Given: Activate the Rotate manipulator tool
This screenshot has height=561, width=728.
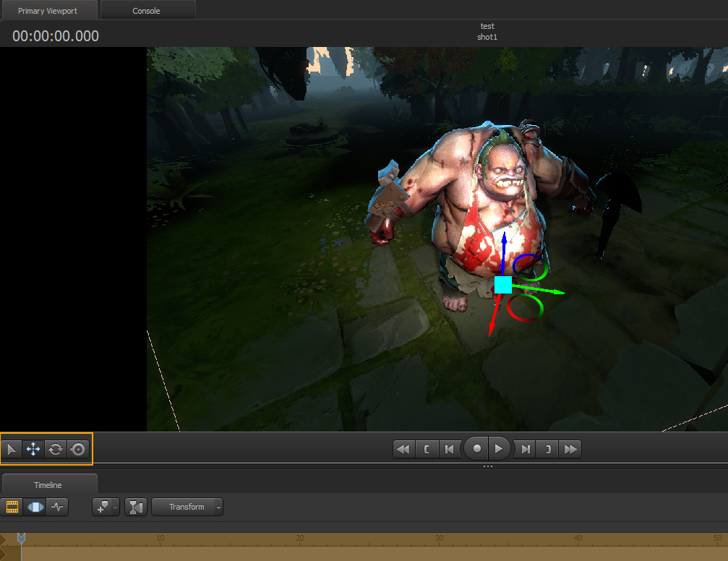Looking at the screenshot, I should pos(56,449).
